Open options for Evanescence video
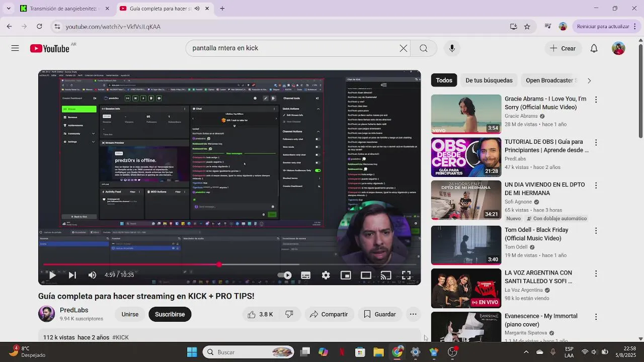This screenshot has width=644, height=362. click(596, 317)
